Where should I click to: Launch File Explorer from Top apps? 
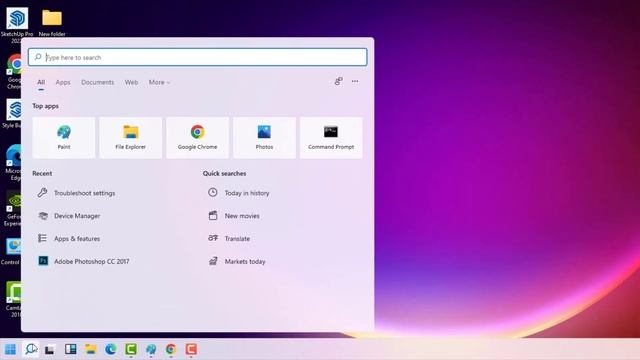pos(131,138)
